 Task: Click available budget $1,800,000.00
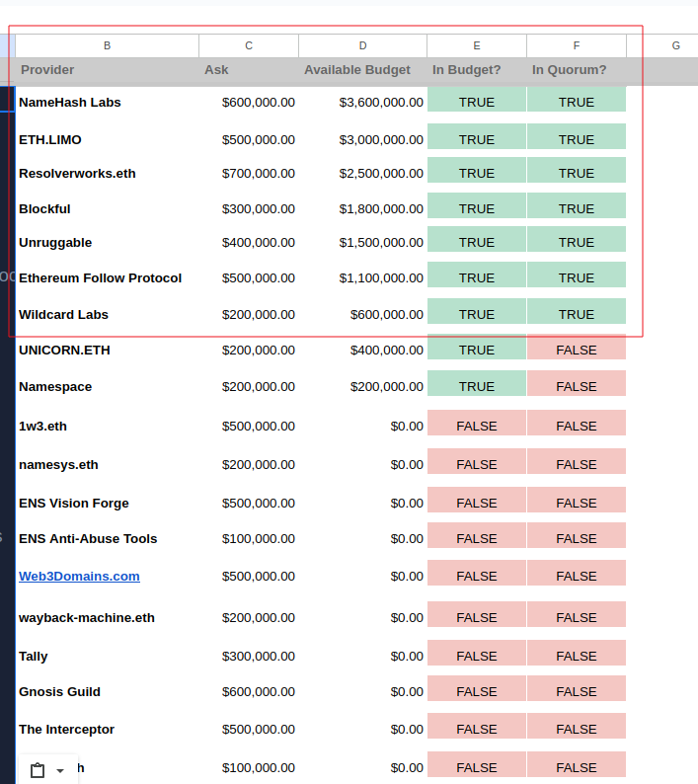click(381, 208)
